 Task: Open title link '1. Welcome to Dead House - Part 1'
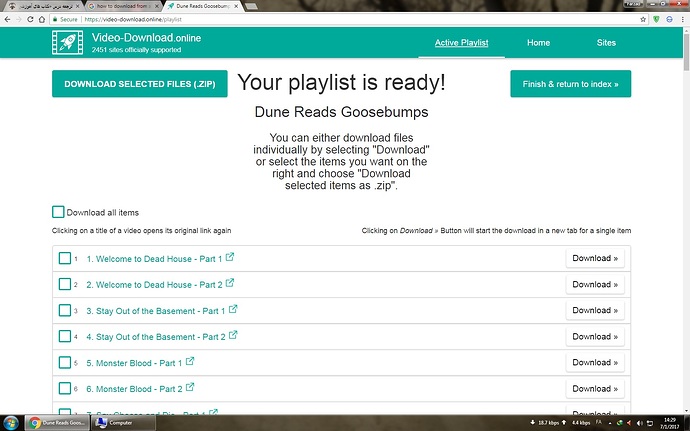pos(154,259)
